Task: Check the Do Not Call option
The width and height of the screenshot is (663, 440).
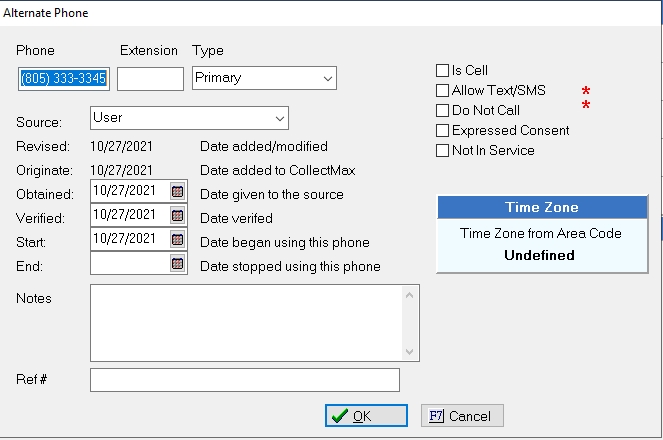Action: 442,110
